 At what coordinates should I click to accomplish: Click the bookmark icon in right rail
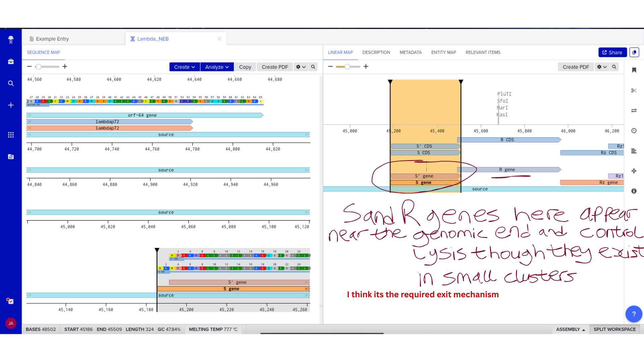click(634, 70)
